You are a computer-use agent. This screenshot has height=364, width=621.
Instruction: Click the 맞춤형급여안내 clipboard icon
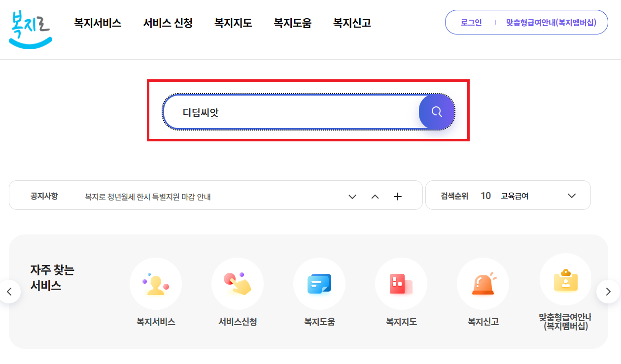565,284
